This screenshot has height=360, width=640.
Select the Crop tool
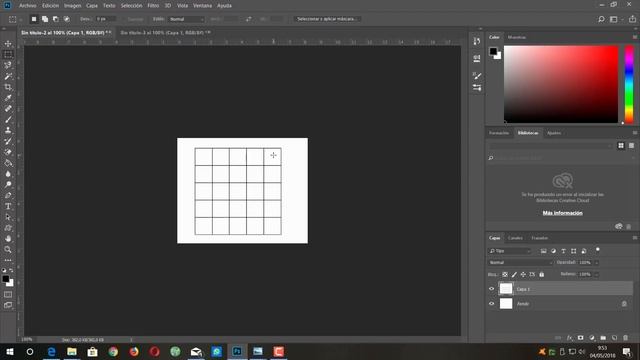point(8,87)
